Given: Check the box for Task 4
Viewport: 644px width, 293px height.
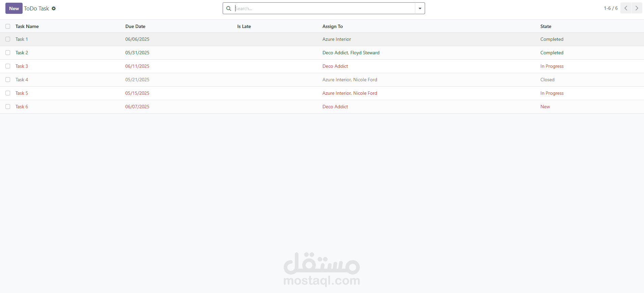Looking at the screenshot, I should [x=8, y=80].
